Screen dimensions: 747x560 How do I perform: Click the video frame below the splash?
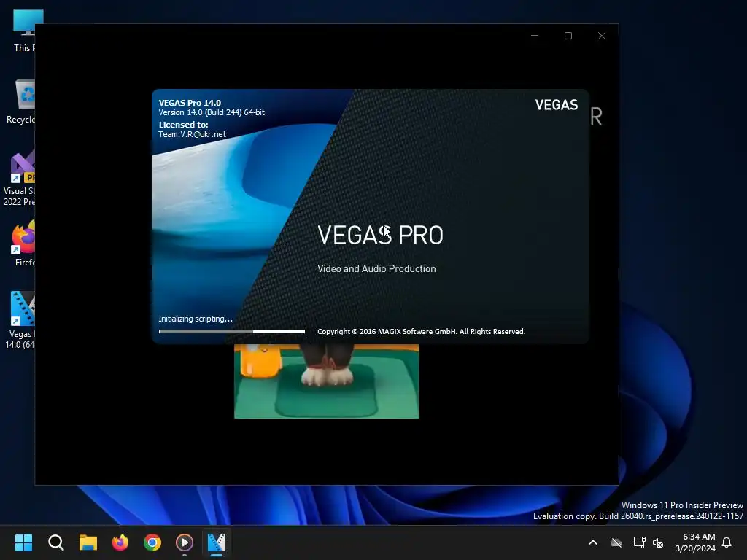point(326,381)
